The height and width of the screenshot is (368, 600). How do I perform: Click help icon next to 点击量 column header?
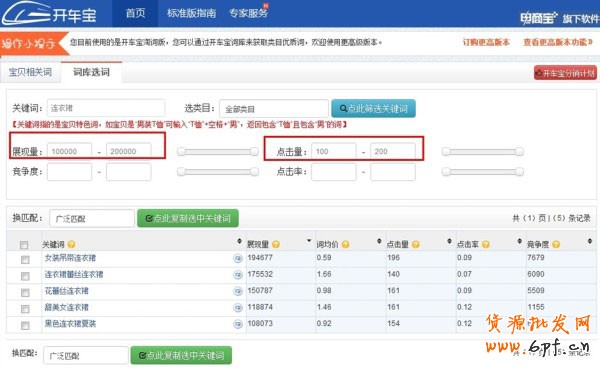tap(416, 244)
